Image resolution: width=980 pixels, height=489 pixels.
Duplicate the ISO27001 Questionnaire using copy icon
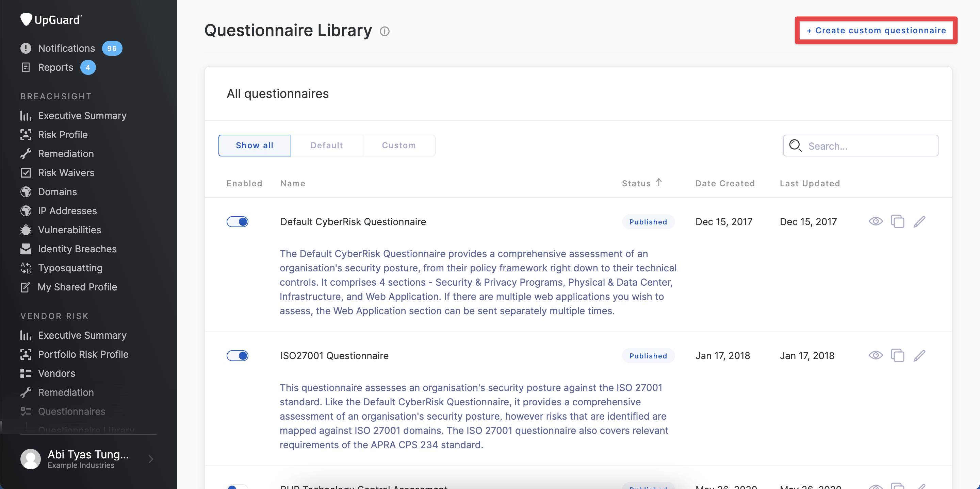coord(897,356)
